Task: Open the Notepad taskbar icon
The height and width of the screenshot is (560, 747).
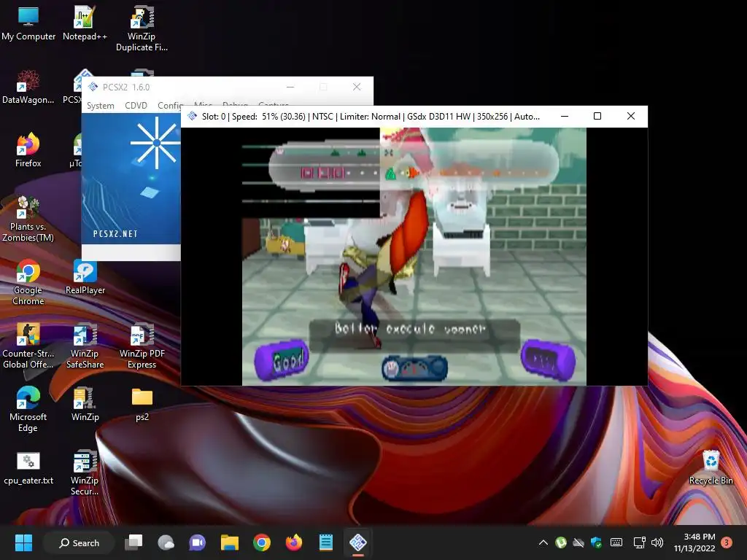Action: pos(326,542)
